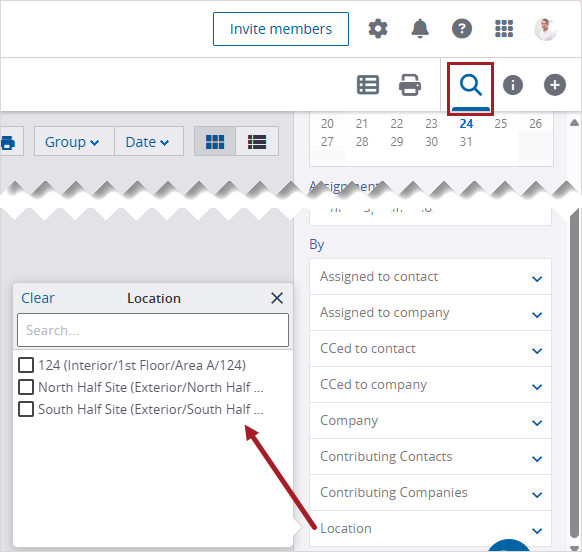Click Invite members button

[281, 29]
